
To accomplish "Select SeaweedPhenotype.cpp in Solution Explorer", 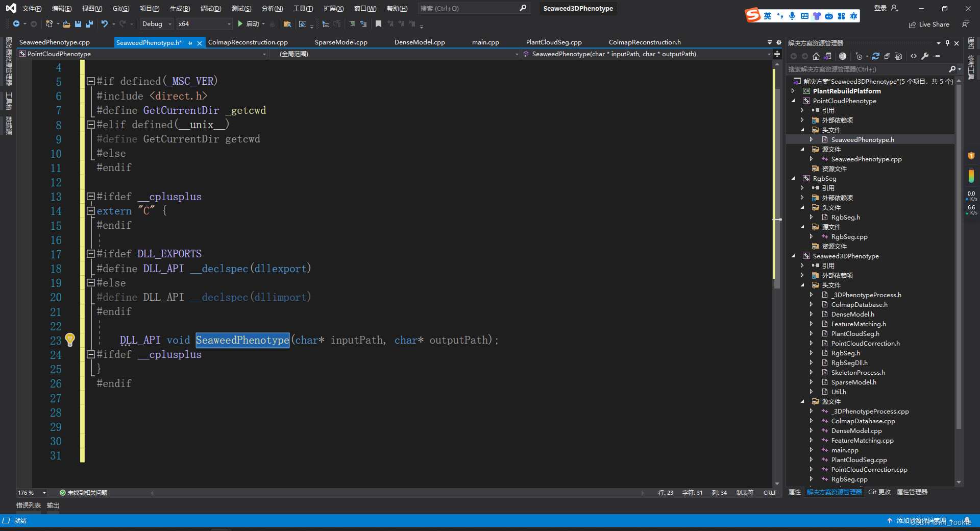I will (866, 159).
